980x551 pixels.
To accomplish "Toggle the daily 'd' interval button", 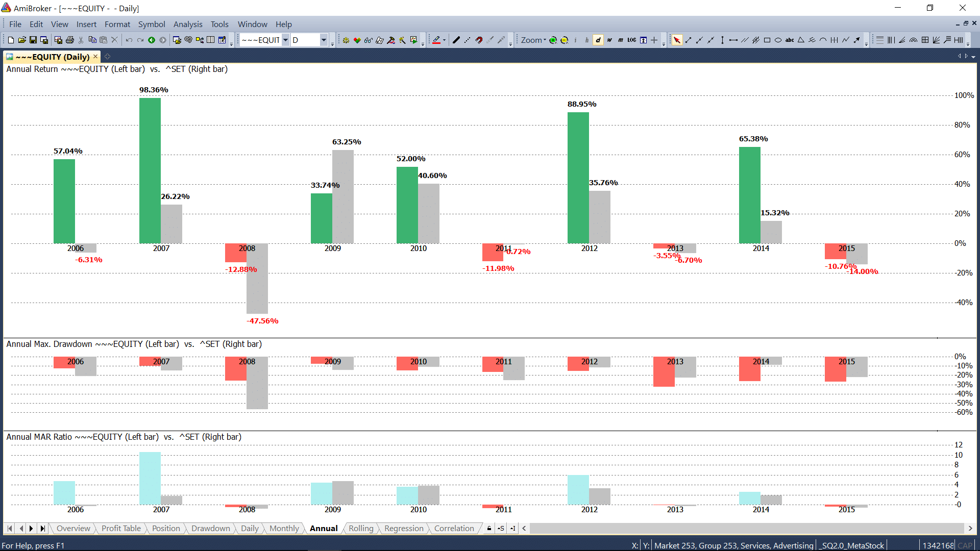I will 598,40.
